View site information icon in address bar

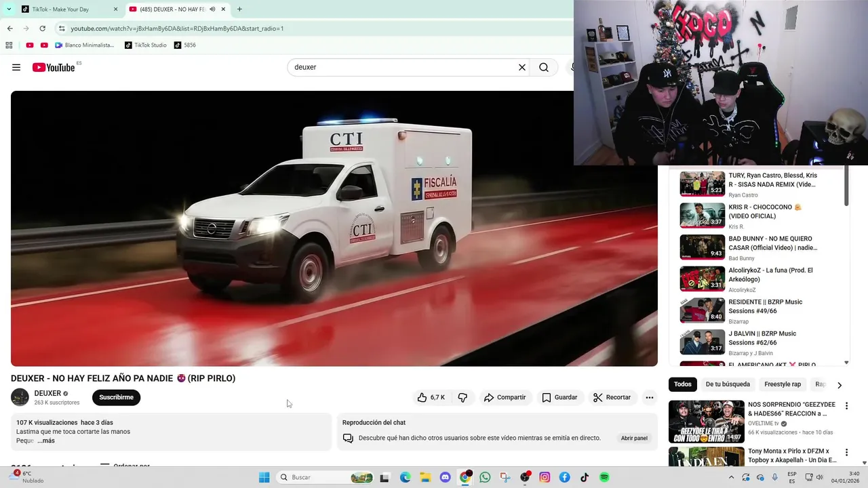[x=62, y=28]
